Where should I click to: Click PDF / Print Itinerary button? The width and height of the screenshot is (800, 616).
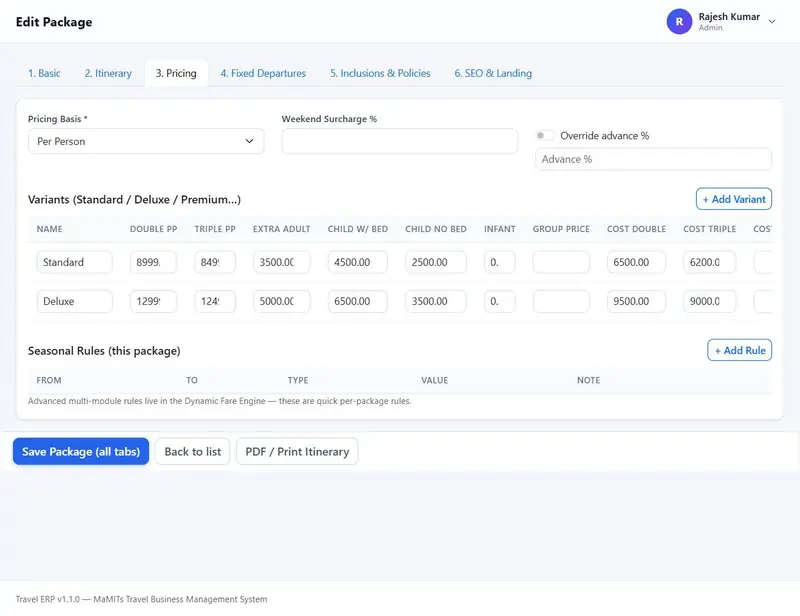pos(297,452)
